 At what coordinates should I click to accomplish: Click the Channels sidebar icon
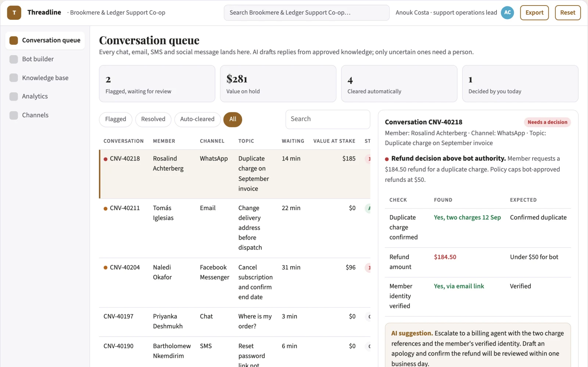tap(14, 115)
